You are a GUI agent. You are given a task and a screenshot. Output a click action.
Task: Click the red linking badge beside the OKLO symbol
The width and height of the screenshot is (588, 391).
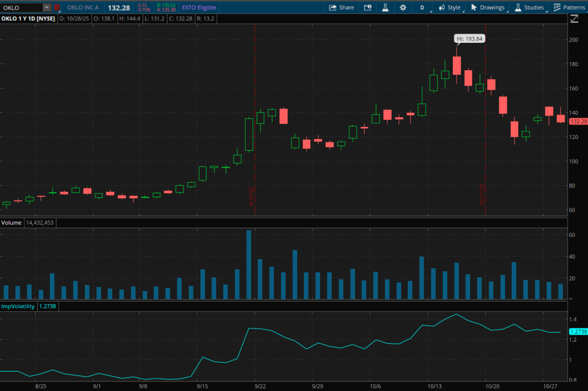[57, 7]
